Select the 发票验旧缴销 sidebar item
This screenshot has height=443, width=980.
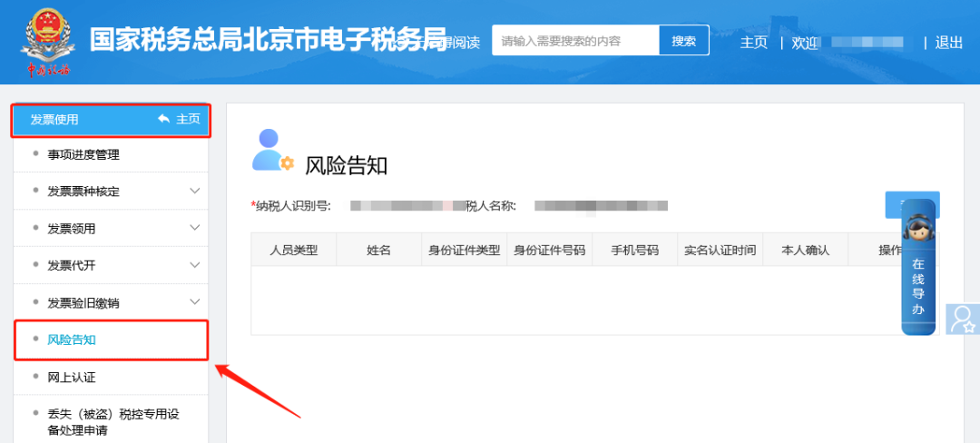pos(83,304)
